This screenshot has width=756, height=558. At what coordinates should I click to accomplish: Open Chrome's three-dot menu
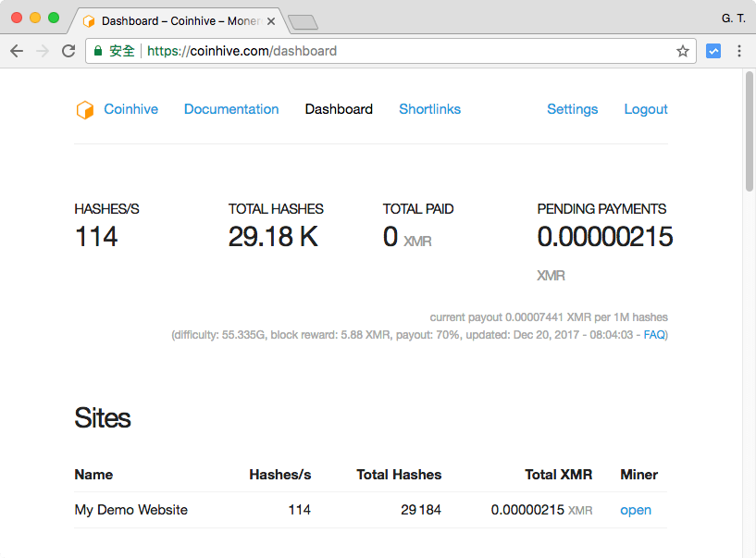[x=740, y=52]
